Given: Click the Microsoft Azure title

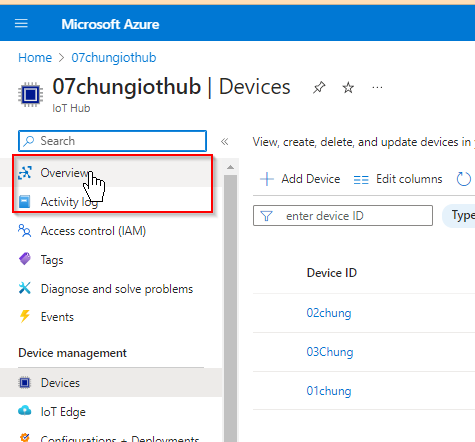Looking at the screenshot, I should (110, 24).
